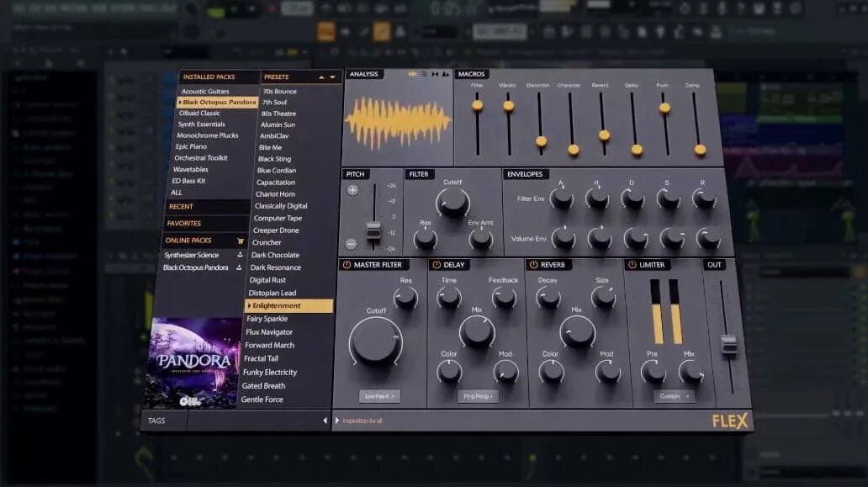Select the Olbaid Classic pack
This screenshot has width=868, height=487.
199,113
